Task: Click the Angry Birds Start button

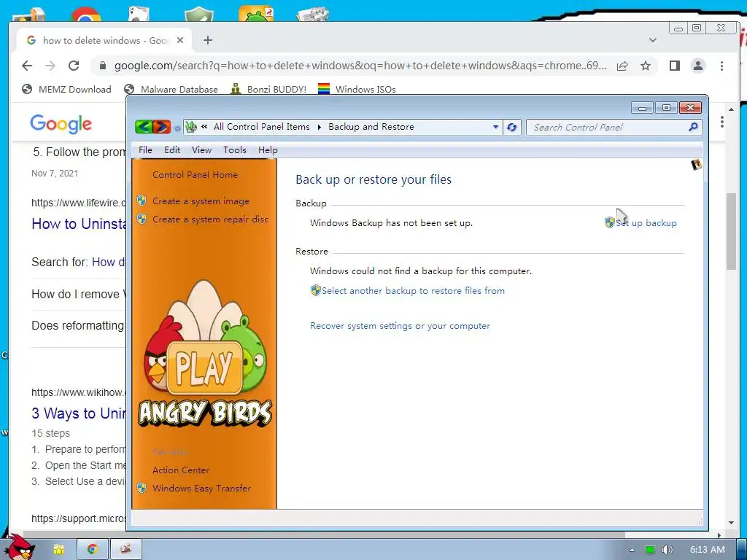Action: tap(20, 548)
